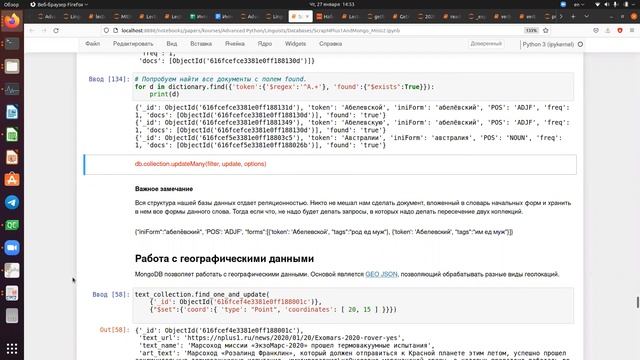Switch to the green spreadsheet-icon tab
Viewport: 640px width, 360px height.
[198, 17]
